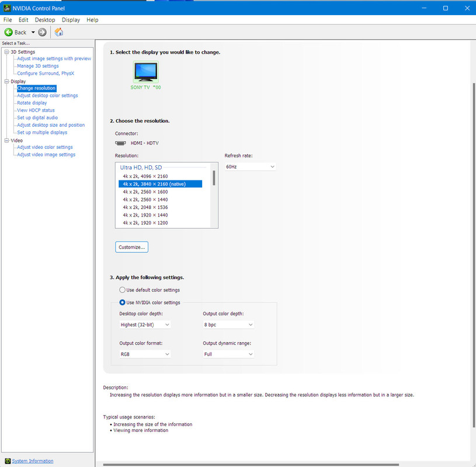Screen dimensions: 476x467
Task: Select resolution 1920 × 1440
Action: point(160,215)
